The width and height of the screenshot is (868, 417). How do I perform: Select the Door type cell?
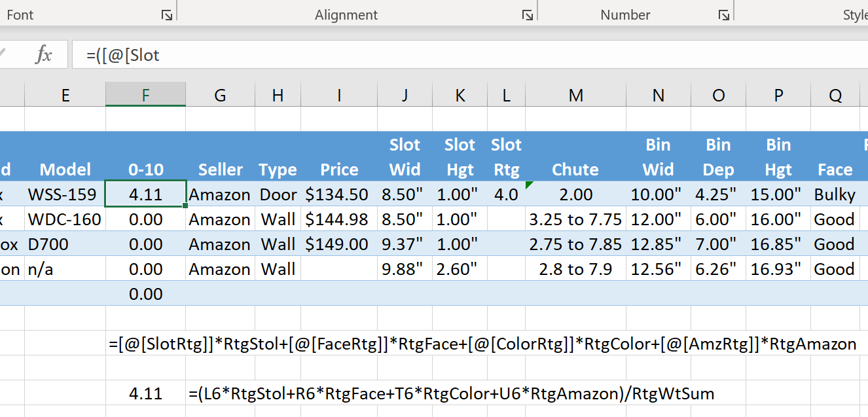278,194
